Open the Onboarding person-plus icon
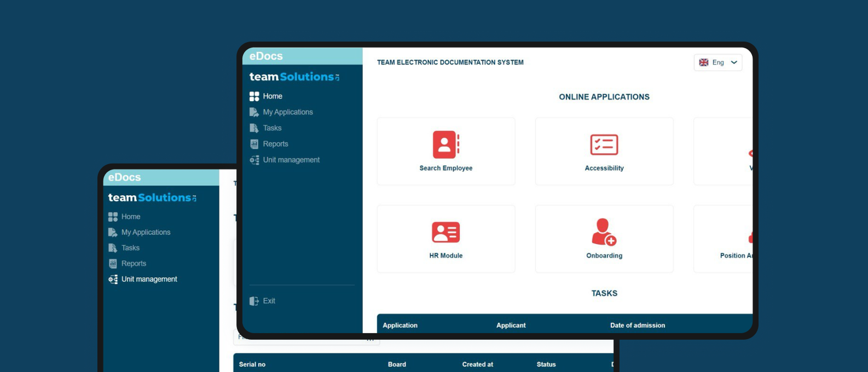This screenshot has width=868, height=372. coord(604,232)
